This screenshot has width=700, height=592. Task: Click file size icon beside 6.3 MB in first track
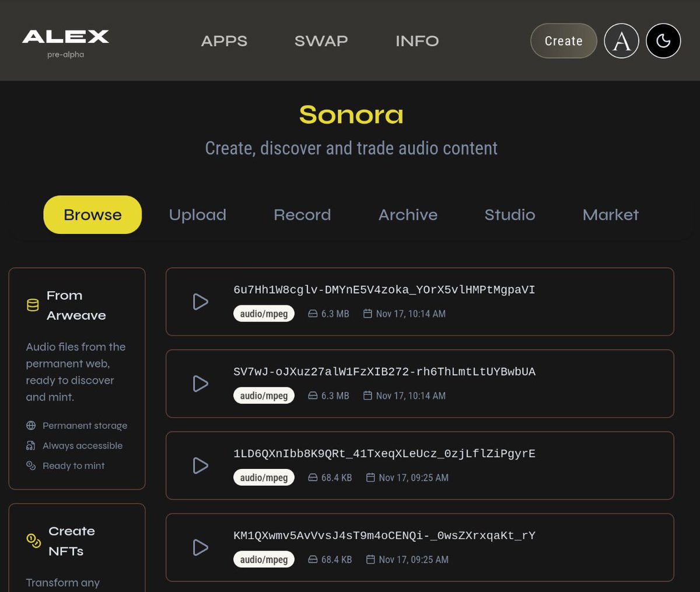[313, 314]
